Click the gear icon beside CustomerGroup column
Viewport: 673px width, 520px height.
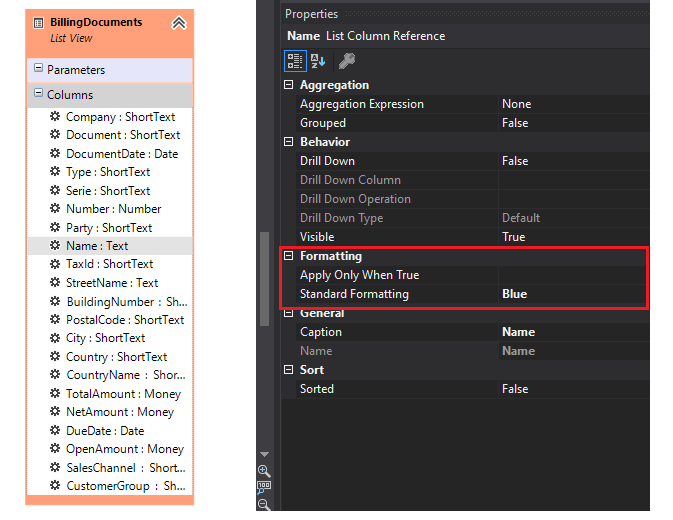(x=55, y=486)
